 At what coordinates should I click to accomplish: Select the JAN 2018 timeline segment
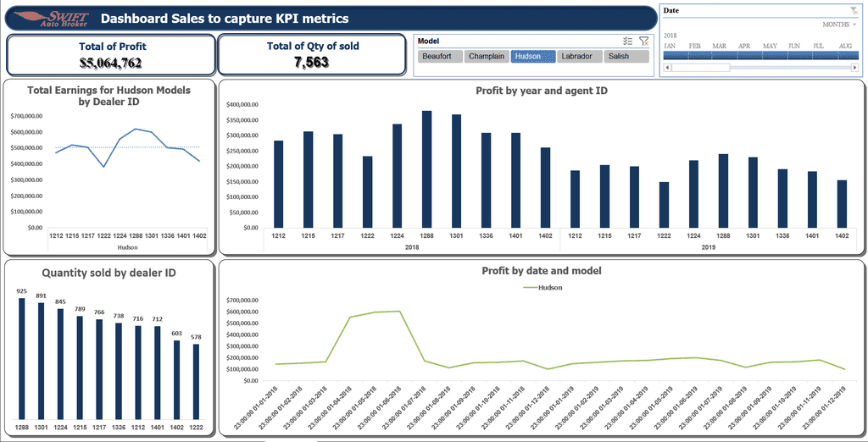tap(676, 55)
